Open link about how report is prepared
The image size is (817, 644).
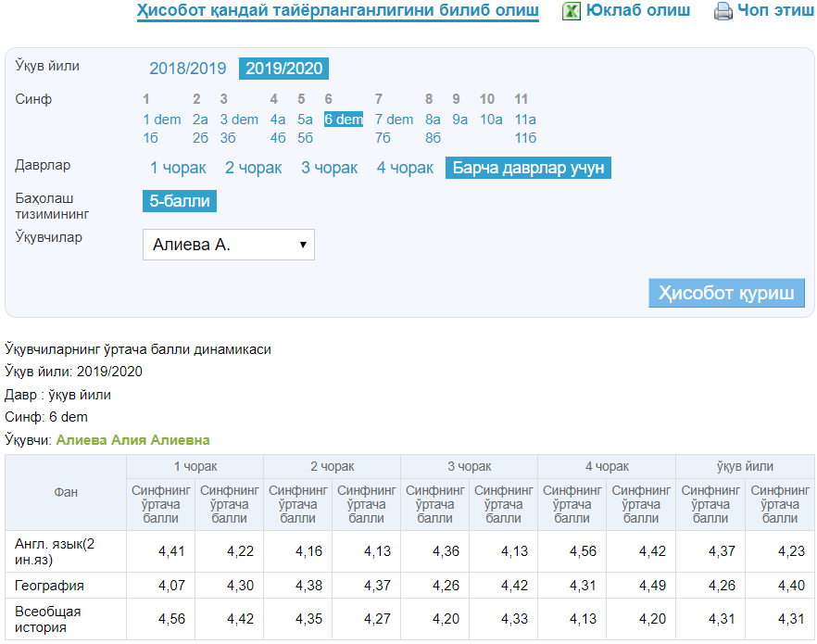click(x=337, y=11)
